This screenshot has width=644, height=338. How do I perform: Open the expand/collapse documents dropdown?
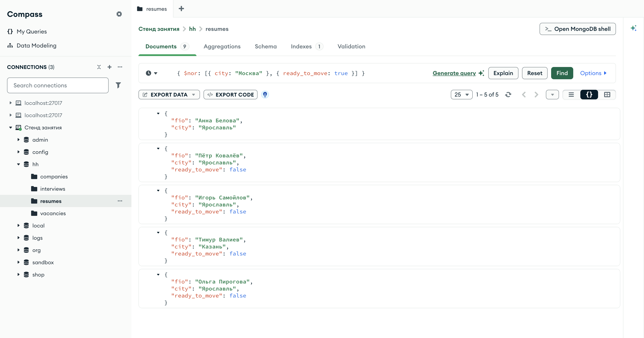point(552,95)
